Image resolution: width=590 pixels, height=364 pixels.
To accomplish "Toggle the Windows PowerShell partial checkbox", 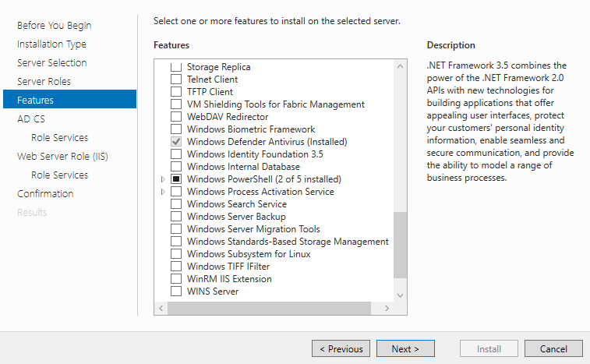I will pos(175,178).
